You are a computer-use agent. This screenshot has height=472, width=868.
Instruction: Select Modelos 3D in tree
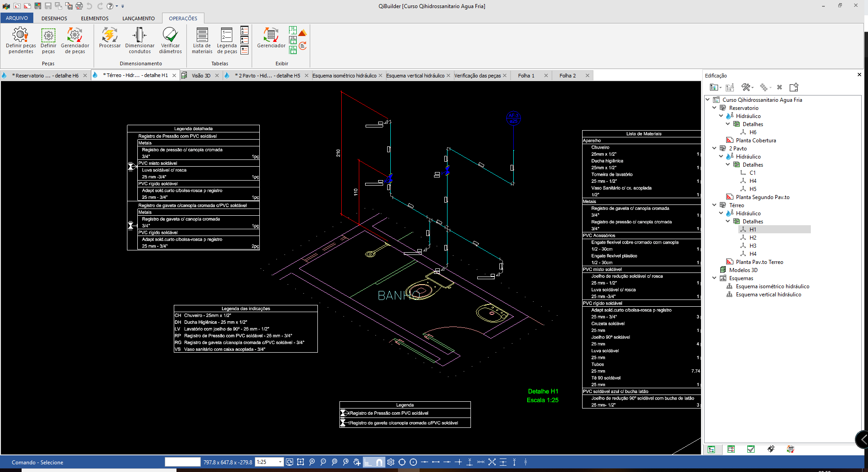click(x=743, y=270)
